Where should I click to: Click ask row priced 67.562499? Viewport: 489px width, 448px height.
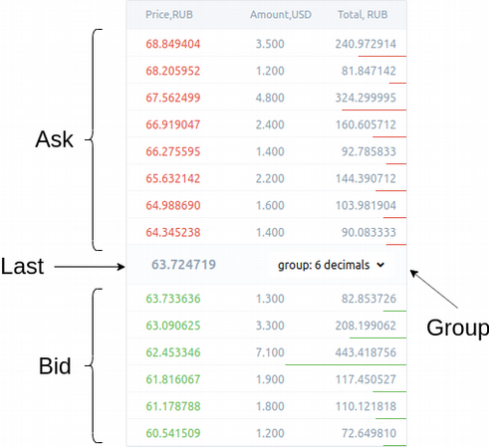coord(267,98)
